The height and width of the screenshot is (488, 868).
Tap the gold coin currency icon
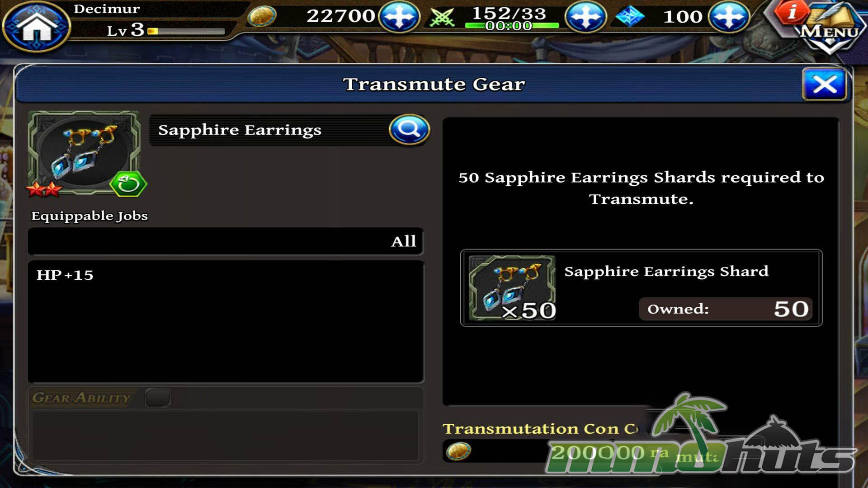click(x=262, y=17)
